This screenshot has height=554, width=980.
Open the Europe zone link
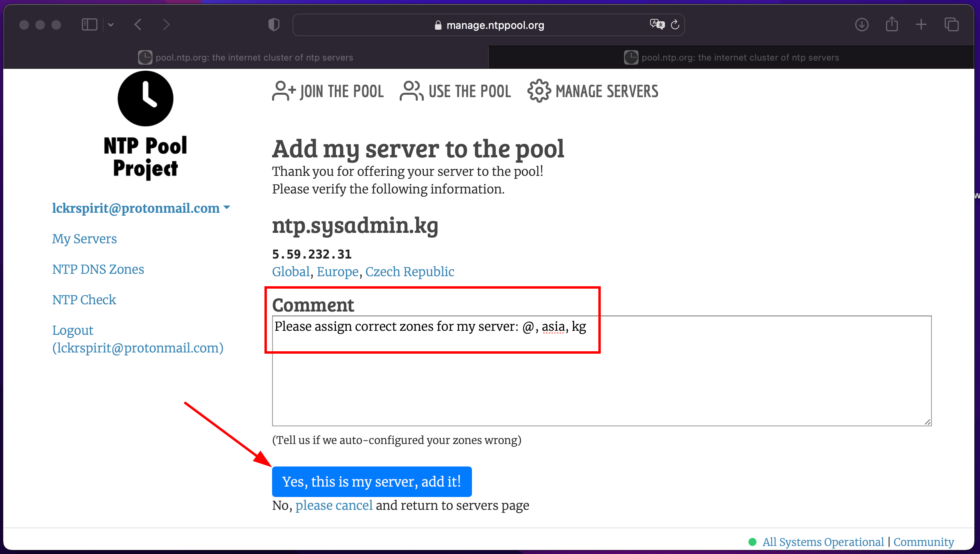[338, 272]
